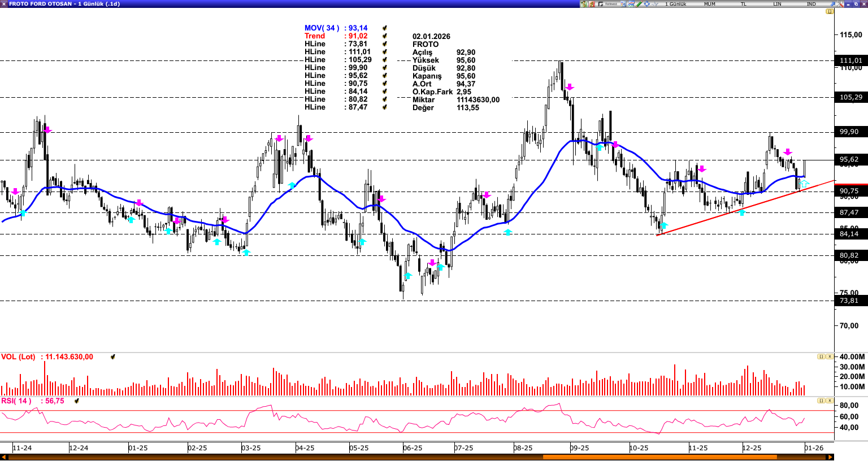Open the IND indicators menu
Image resolution: width=868 pixels, height=461 pixels.
click(x=811, y=4)
